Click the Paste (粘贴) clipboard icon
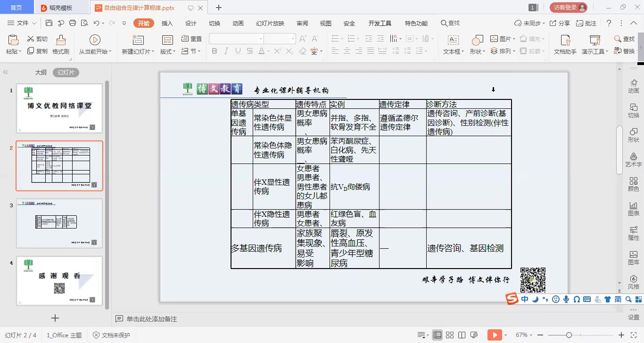 point(13,40)
